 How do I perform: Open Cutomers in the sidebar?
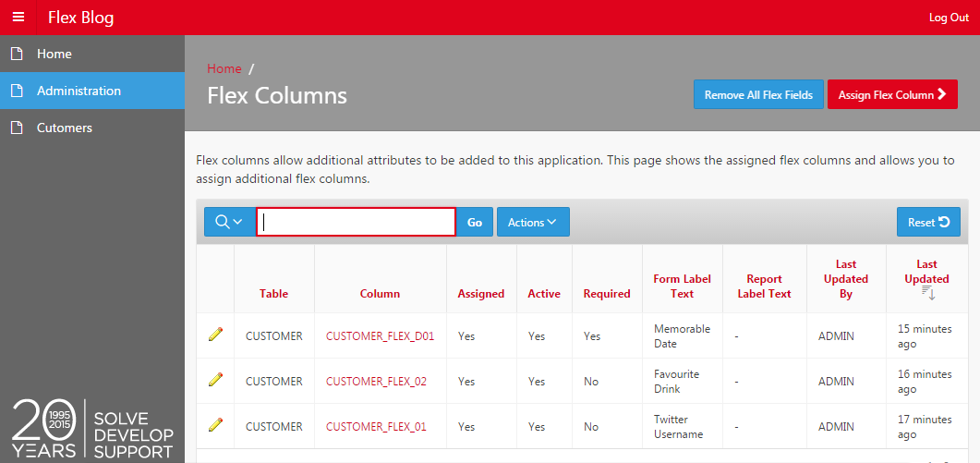click(x=91, y=128)
